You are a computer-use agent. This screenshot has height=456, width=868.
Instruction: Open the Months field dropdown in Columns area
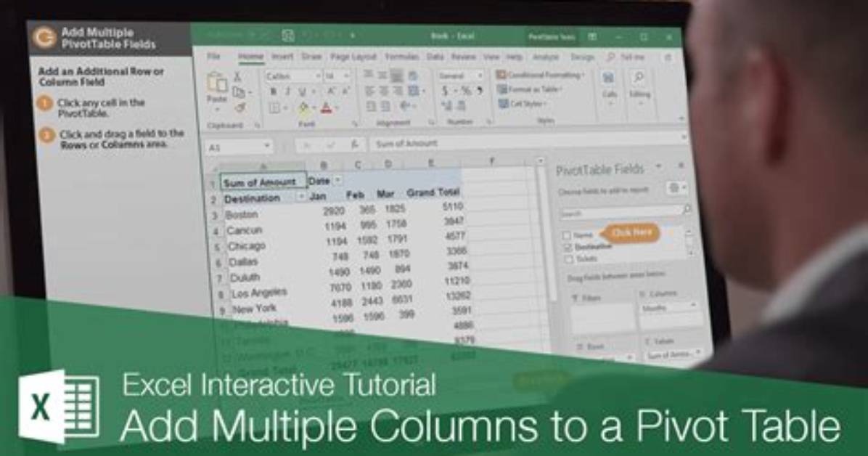coord(693,306)
